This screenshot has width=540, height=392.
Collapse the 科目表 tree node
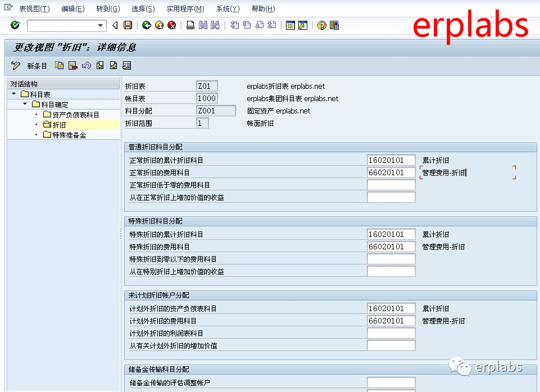(14, 94)
